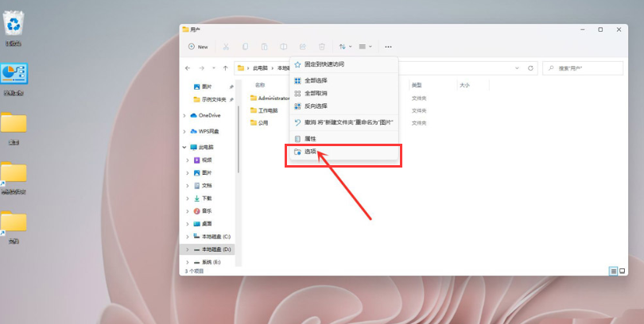
Task: Click the Delete trash icon in toolbar
Action: click(322, 47)
